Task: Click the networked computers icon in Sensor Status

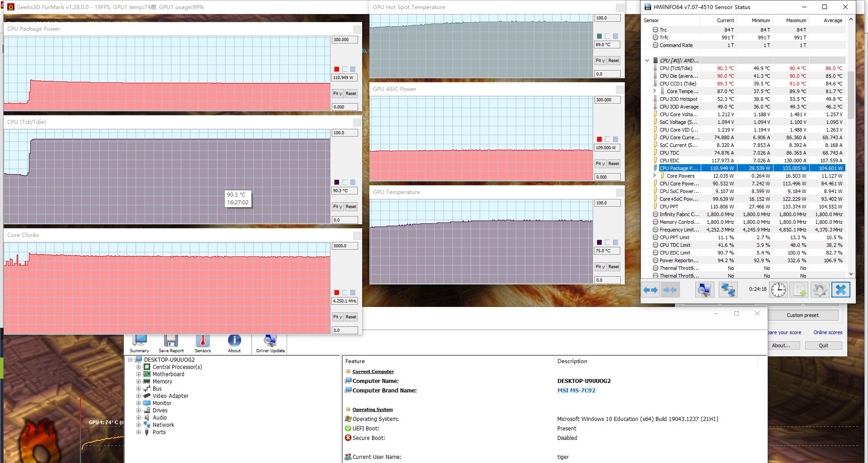Action: click(728, 290)
